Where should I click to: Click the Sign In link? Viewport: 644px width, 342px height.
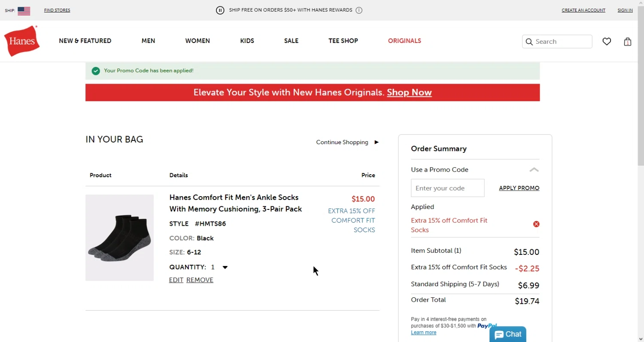625,10
